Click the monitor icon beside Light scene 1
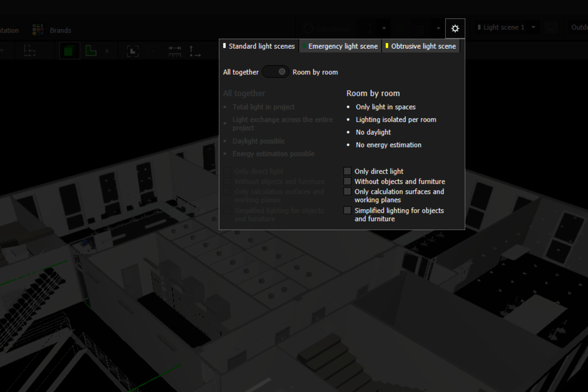The width and height of the screenshot is (588, 392). pos(552,28)
